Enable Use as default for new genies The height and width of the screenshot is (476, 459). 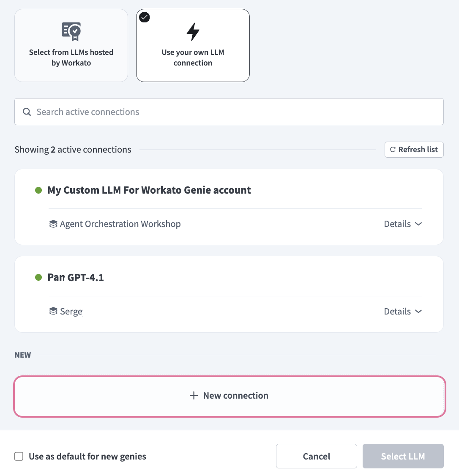pyautogui.click(x=19, y=457)
